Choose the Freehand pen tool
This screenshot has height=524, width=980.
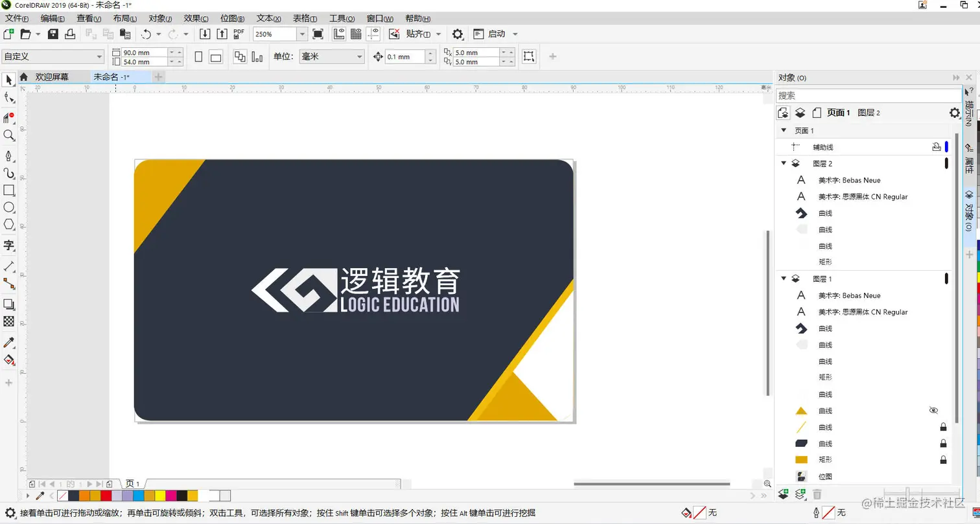click(x=9, y=156)
